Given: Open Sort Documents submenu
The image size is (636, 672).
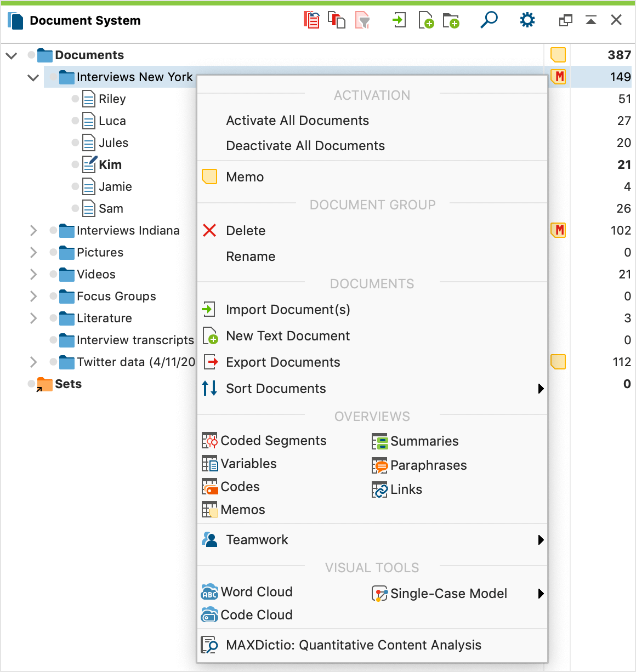Looking at the screenshot, I should pos(372,389).
